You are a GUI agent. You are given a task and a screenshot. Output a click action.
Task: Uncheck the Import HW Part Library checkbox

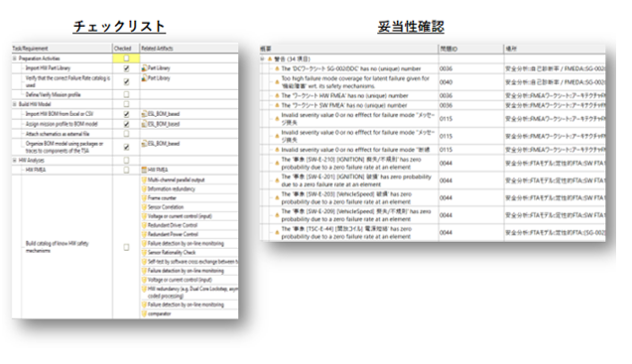click(x=126, y=68)
